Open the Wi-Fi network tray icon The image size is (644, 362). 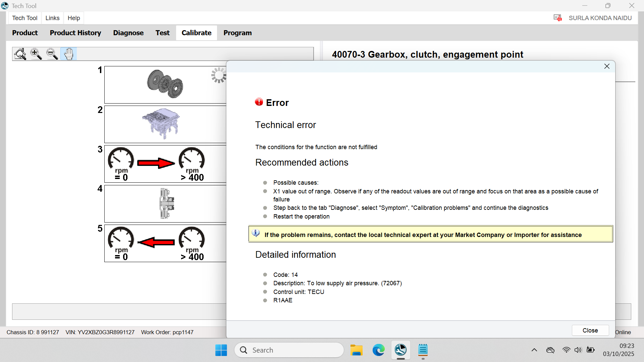566,350
